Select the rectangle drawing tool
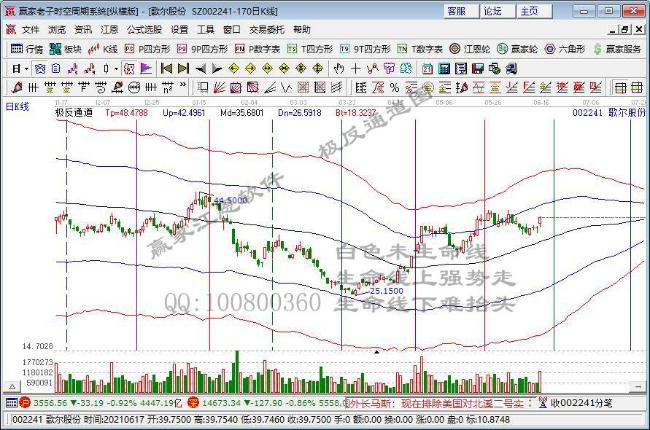This screenshot has width=650, height=430. 203,87
